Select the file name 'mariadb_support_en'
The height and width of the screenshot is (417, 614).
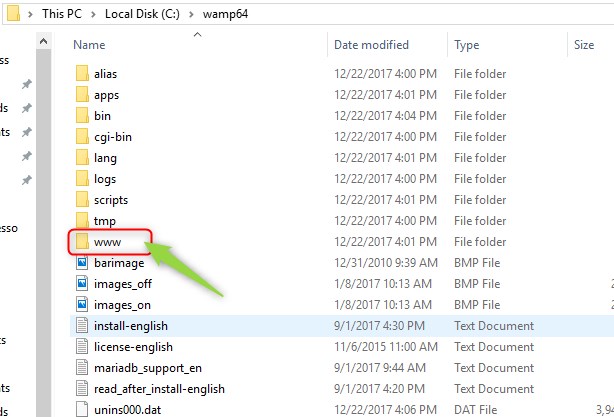click(148, 368)
